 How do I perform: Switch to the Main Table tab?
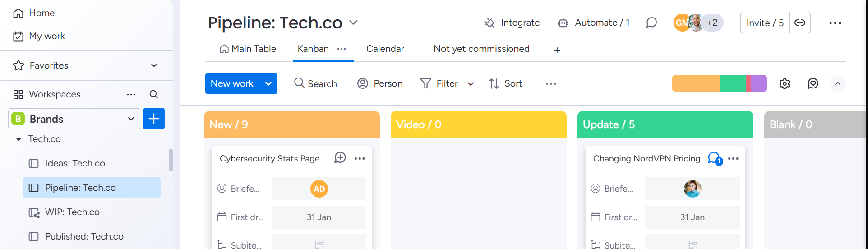(248, 49)
